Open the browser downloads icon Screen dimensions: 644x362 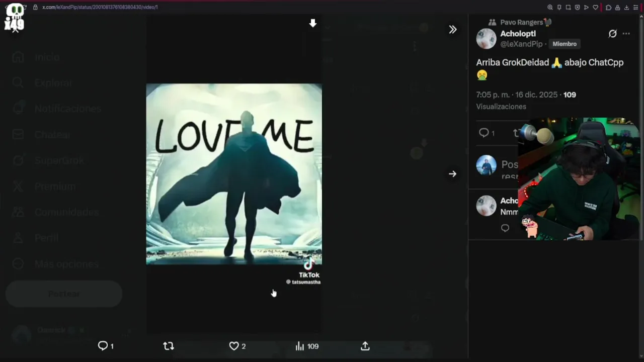pos(626,8)
